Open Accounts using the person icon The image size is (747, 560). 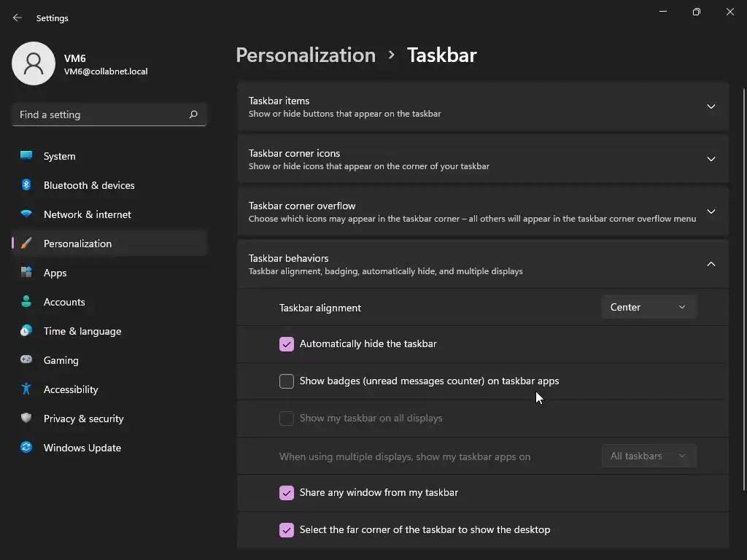(x=26, y=302)
